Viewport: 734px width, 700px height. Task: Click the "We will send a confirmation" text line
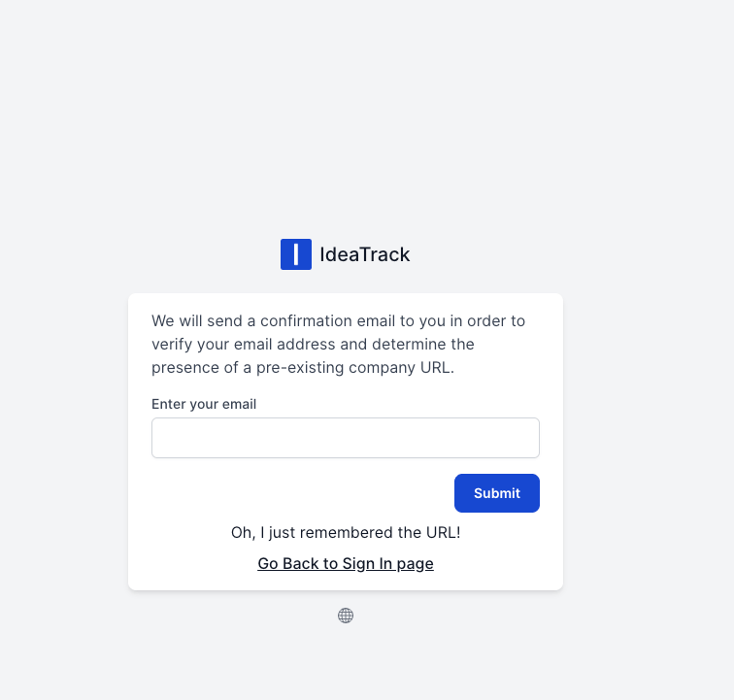[x=338, y=320]
